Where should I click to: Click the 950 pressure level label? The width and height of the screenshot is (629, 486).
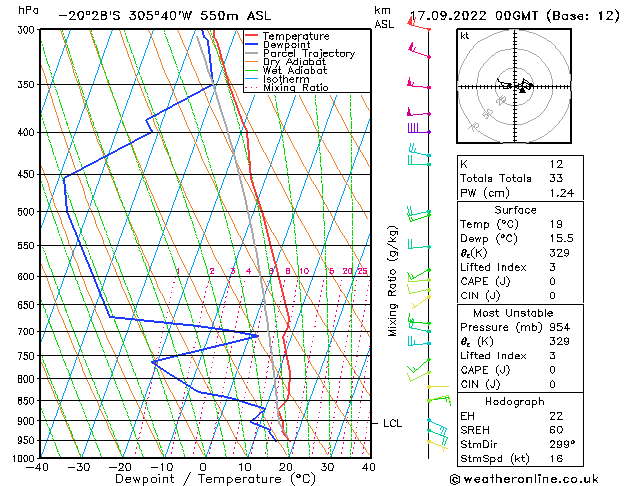28,440
